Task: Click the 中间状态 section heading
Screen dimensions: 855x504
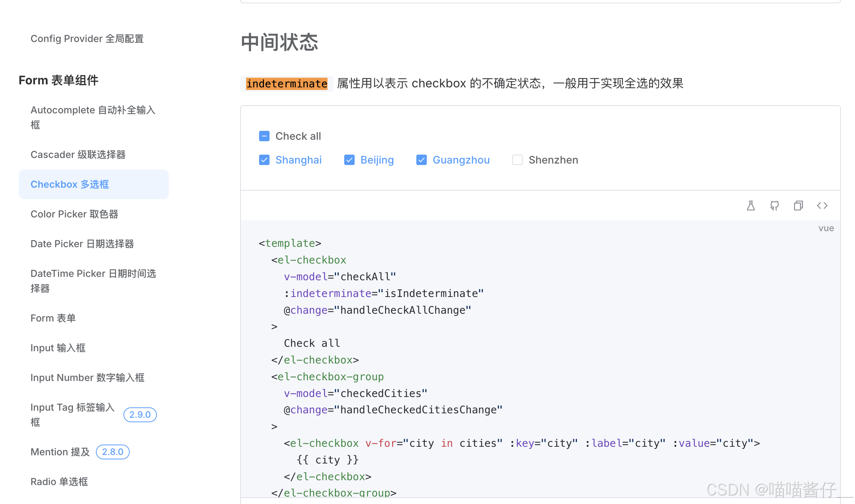Action: [280, 42]
